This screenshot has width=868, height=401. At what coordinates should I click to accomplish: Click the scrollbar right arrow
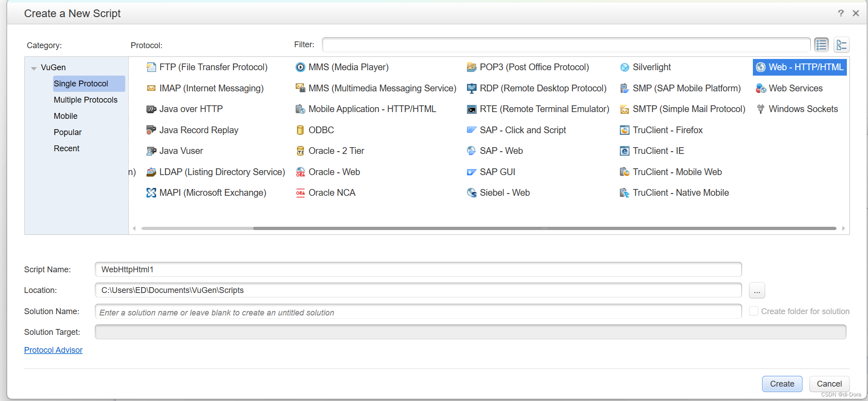click(843, 229)
